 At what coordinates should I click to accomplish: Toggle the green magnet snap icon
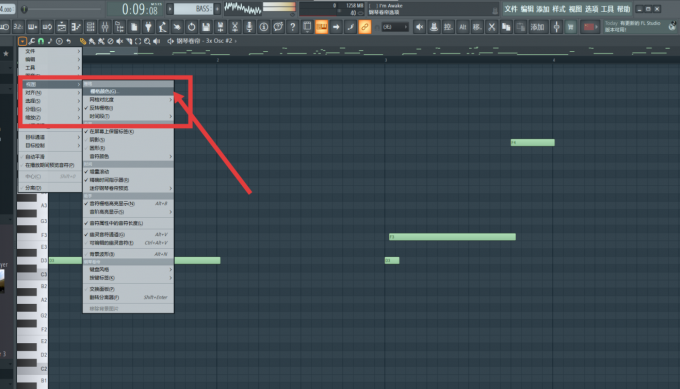coord(41,41)
